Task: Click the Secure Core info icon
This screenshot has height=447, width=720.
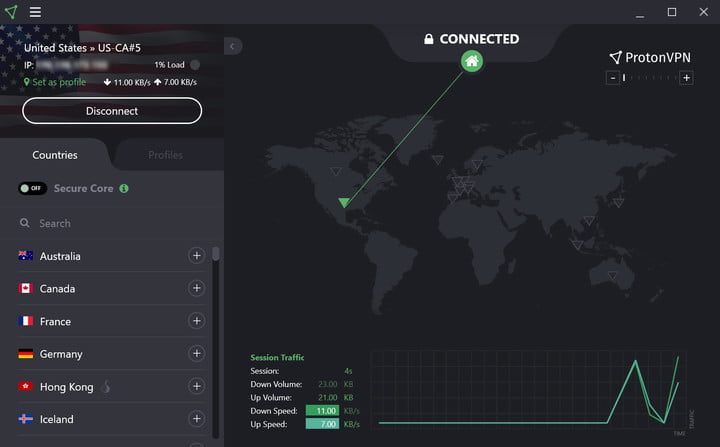Action: 124,188
